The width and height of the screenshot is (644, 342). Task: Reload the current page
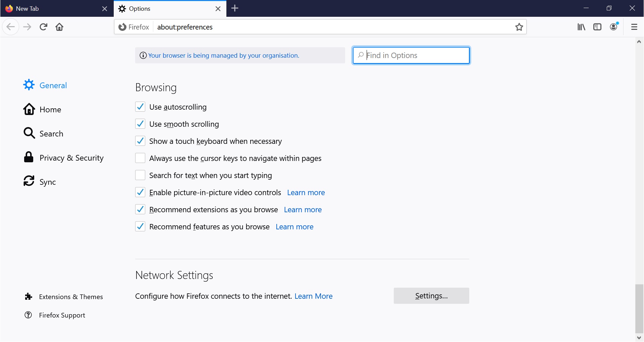43,27
